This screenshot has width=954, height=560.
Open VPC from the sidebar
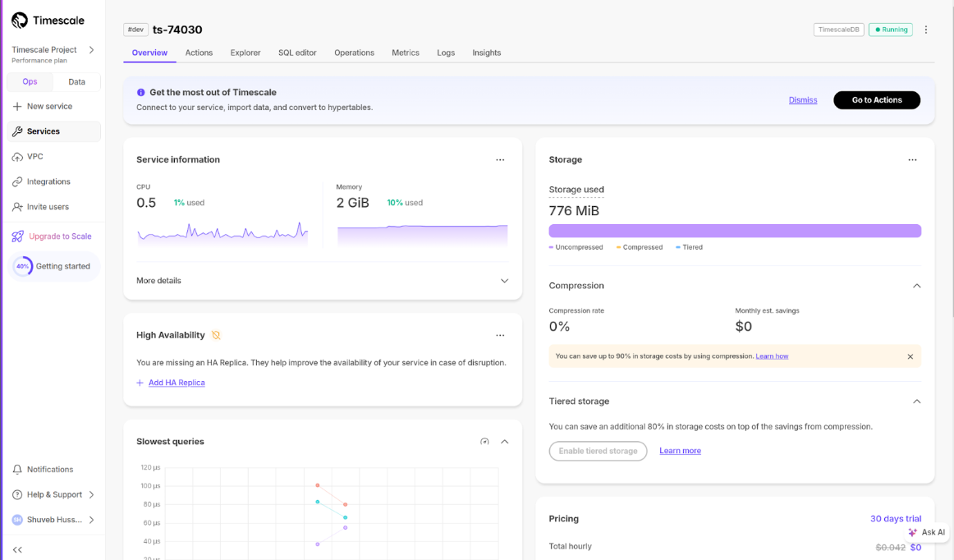pos(34,157)
